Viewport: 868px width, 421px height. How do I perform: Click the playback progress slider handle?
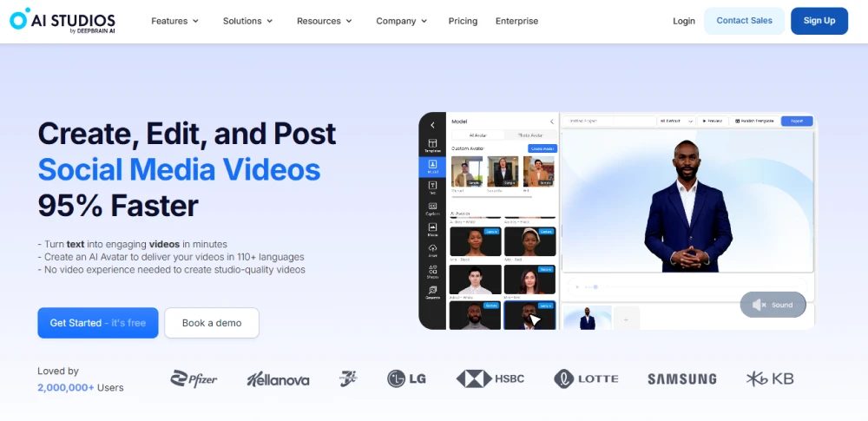click(595, 287)
